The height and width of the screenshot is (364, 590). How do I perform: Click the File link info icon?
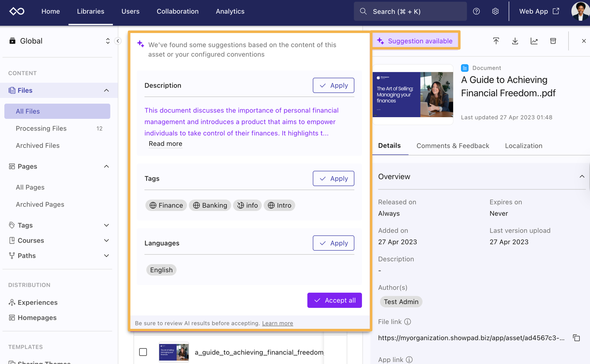[x=408, y=322]
